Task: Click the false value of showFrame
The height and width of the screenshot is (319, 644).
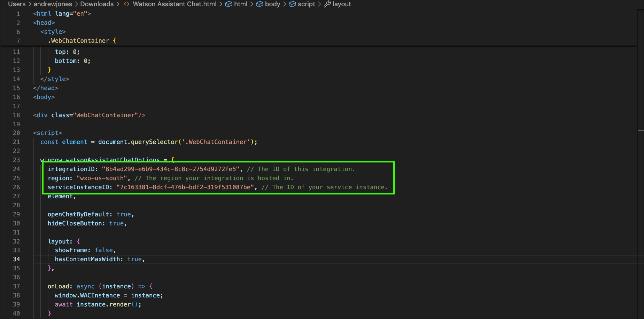Action: tap(104, 250)
